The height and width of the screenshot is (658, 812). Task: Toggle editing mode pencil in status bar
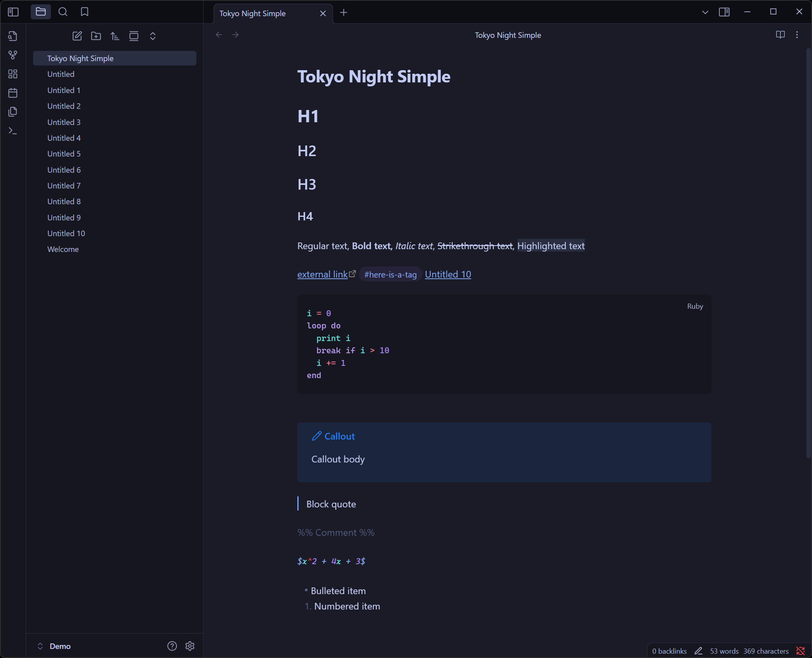tap(698, 651)
